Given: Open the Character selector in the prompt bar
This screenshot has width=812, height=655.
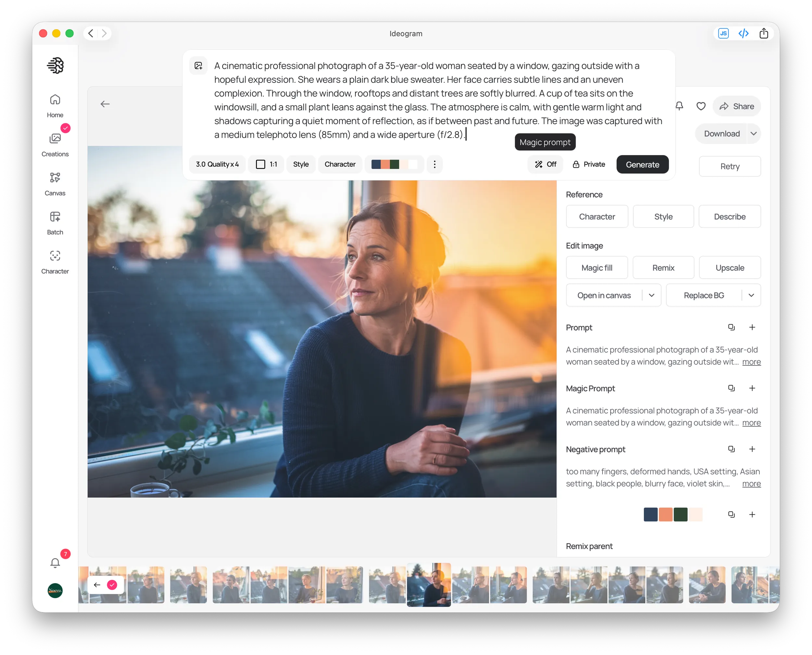Looking at the screenshot, I should pyautogui.click(x=340, y=164).
